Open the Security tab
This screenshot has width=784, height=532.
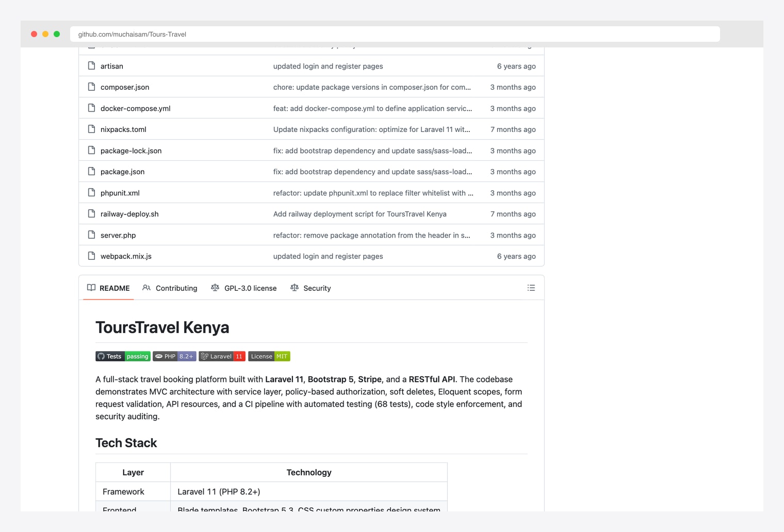point(311,288)
